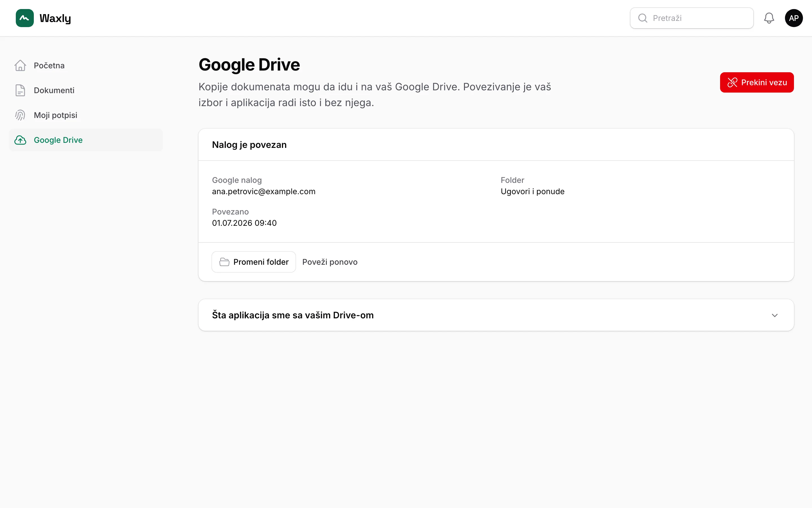Click the Waxly brand name
Viewport: 812px width, 508px height.
55,18
